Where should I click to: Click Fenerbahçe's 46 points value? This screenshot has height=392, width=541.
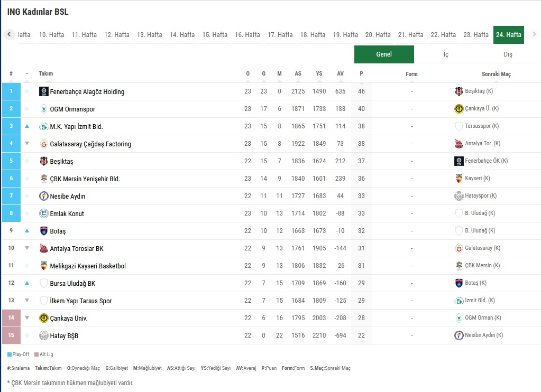[361, 91]
